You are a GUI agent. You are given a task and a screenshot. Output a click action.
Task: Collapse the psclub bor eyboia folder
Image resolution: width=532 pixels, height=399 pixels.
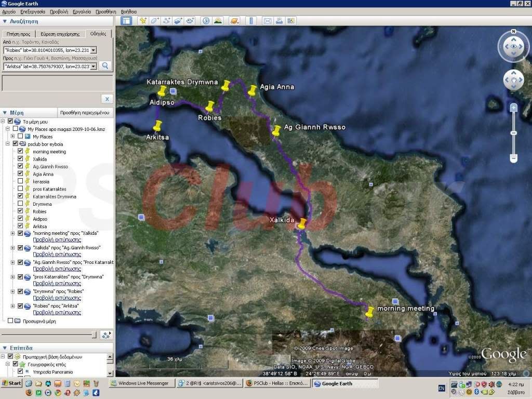(x=7, y=144)
